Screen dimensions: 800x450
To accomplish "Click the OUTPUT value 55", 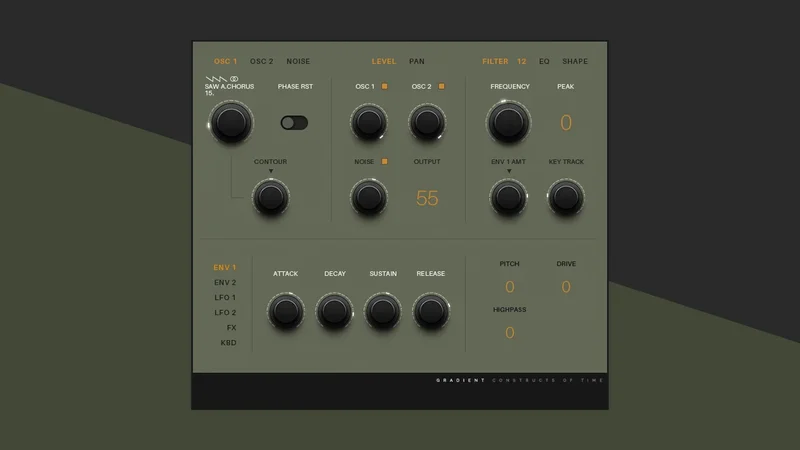I will 427,198.
